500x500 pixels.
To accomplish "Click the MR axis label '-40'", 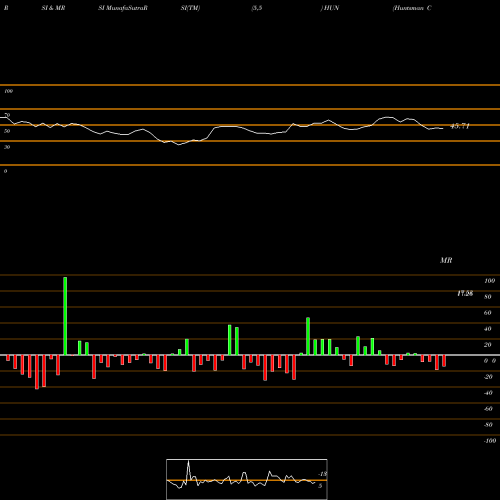I will click(488, 393).
